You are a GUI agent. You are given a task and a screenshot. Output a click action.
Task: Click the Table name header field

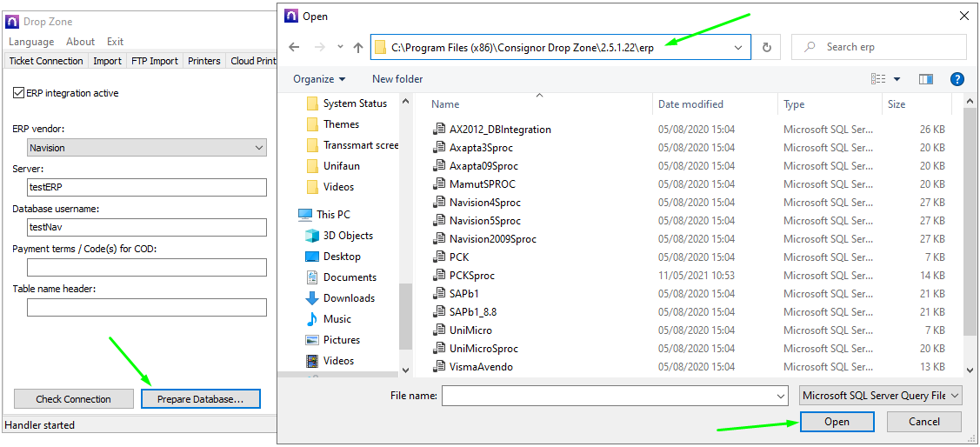tap(147, 308)
